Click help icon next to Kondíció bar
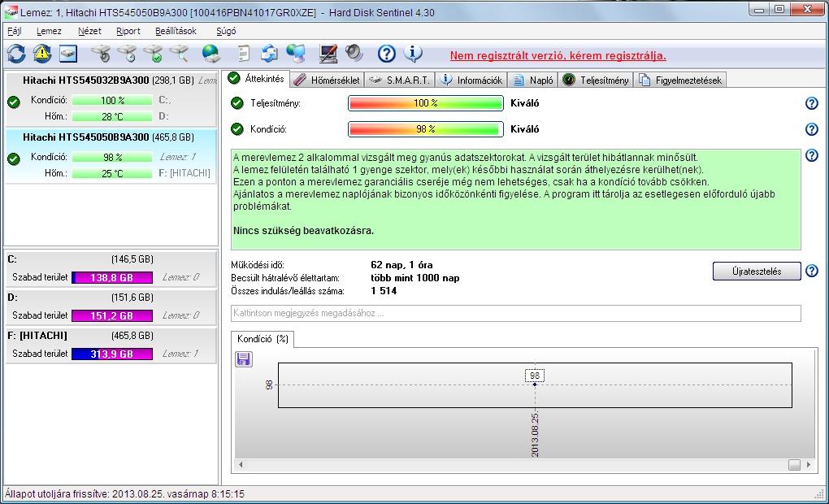This screenshot has height=504, width=829. tap(812, 129)
